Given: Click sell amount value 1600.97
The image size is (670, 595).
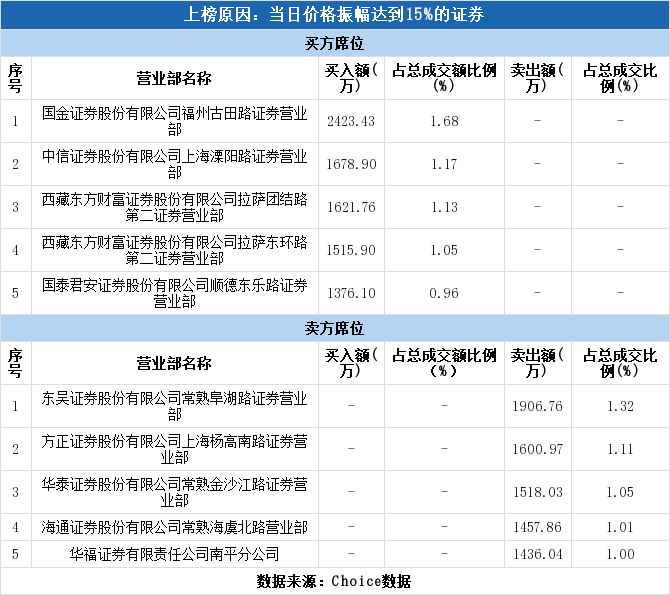Looking at the screenshot, I should coord(538,449).
